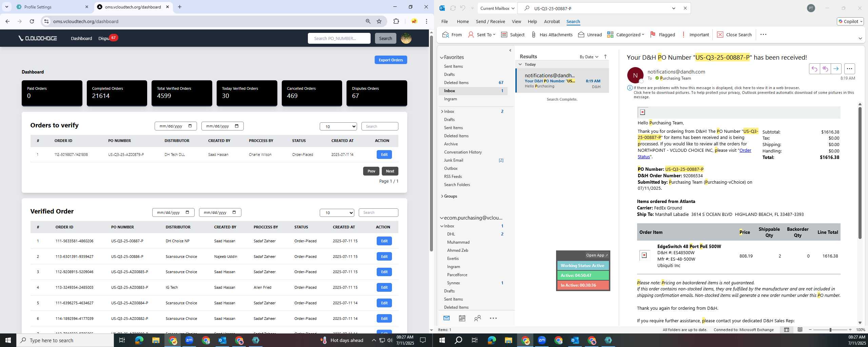Click Export Orders button

[x=391, y=60]
